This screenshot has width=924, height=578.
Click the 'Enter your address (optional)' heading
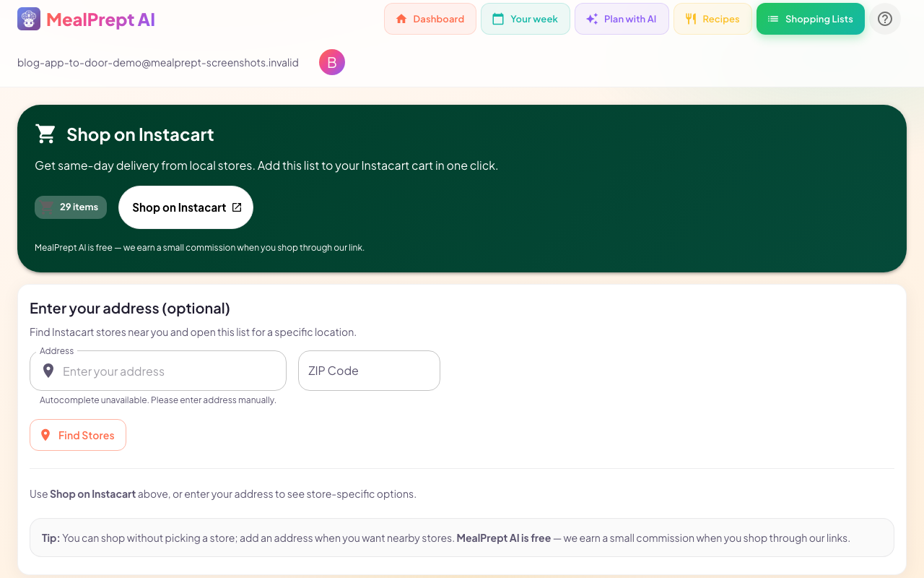(x=130, y=309)
